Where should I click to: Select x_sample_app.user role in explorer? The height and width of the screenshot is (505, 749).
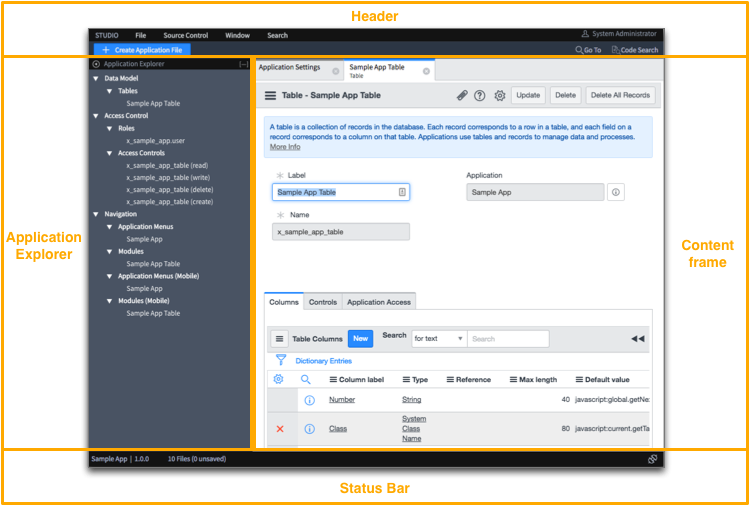click(156, 141)
